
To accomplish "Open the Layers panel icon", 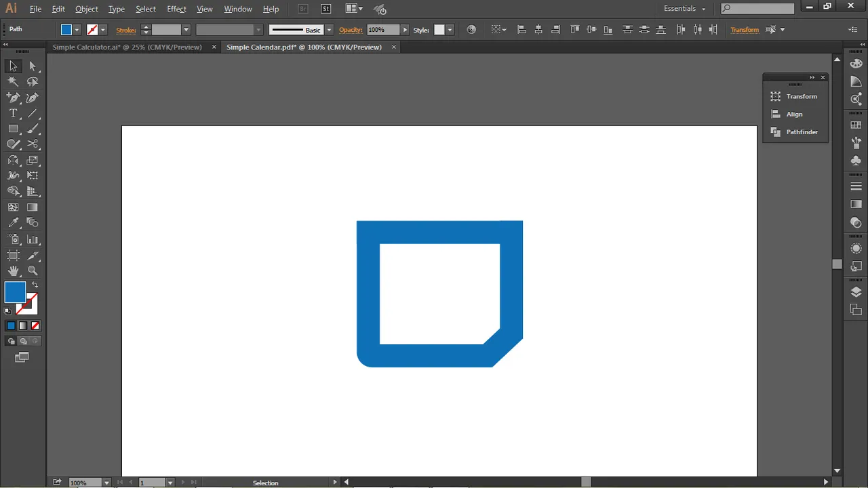I will coord(856,292).
